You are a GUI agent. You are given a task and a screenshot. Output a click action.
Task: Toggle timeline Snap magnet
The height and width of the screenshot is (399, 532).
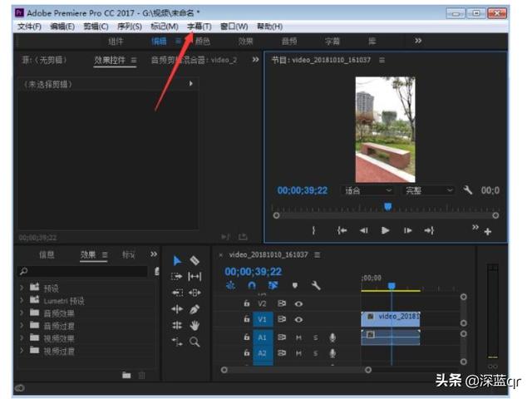252,285
